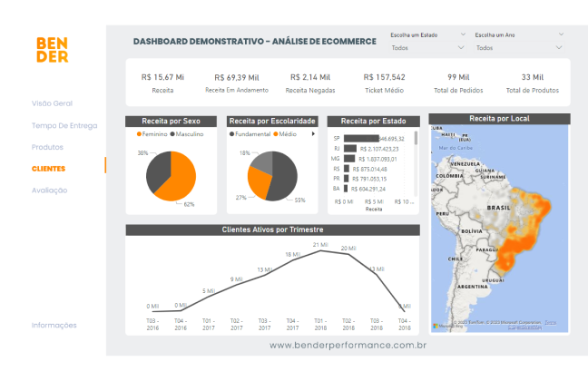Go to Tempo De Entrega page
This screenshot has width=588, height=381.
(x=64, y=125)
